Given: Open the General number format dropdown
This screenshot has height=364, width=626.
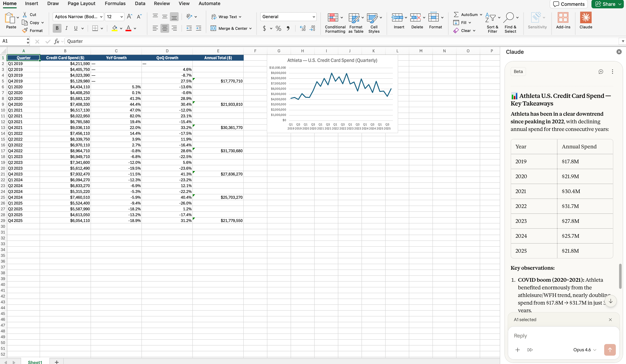Looking at the screenshot, I should (288, 17).
